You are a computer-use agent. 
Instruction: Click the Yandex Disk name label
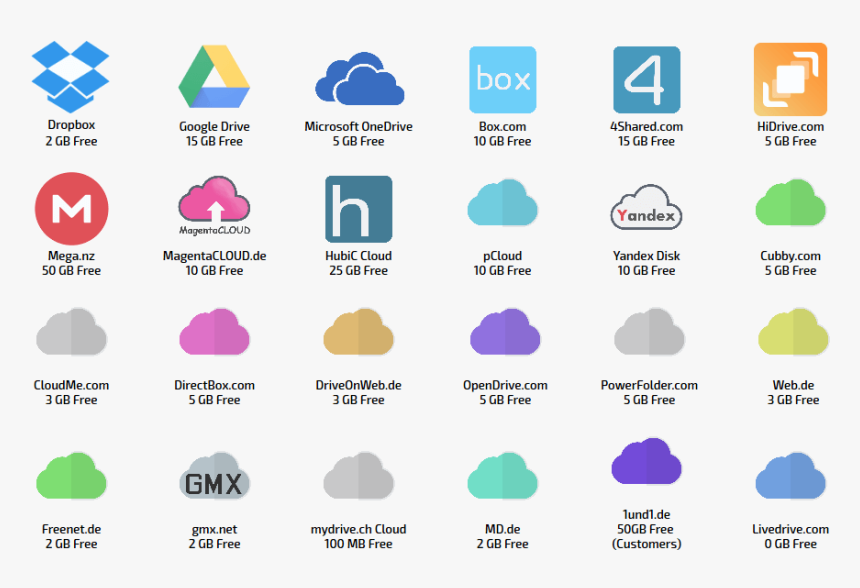pos(647,256)
